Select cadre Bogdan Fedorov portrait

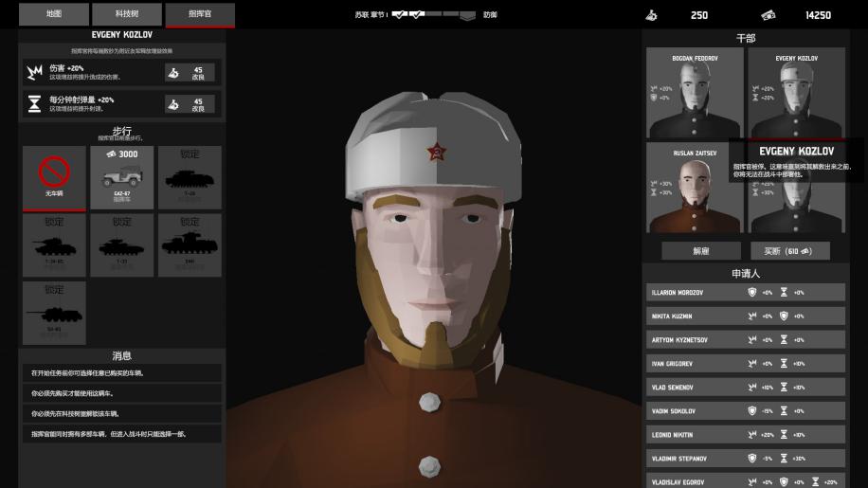coord(695,93)
